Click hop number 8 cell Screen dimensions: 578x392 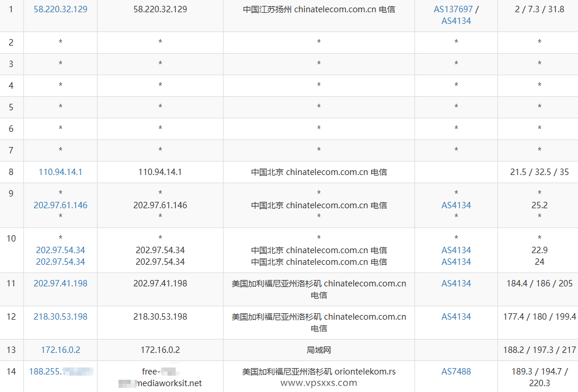tap(12, 172)
